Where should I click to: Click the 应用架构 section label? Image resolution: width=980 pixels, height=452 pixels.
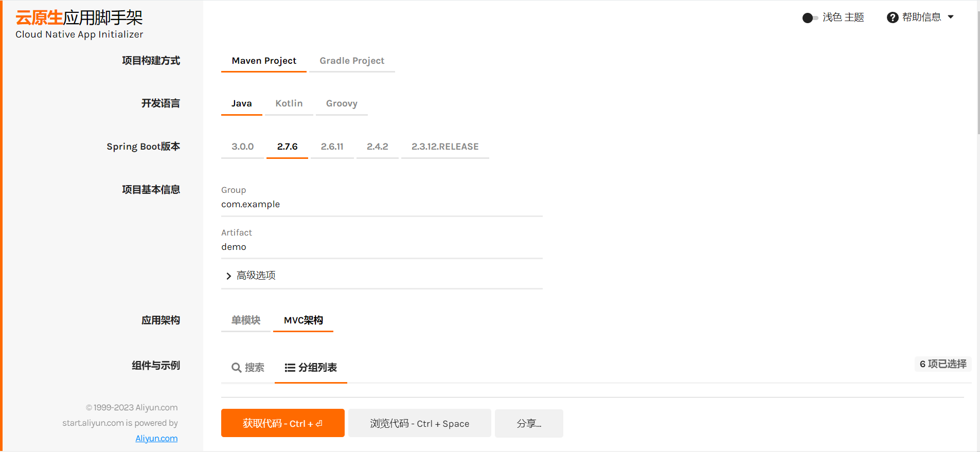click(x=161, y=320)
